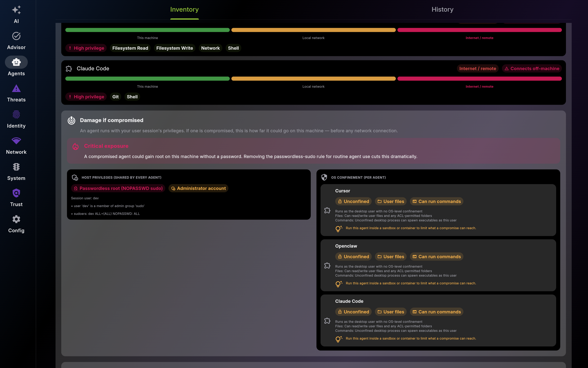Click the Filesystem Write capability tag
The width and height of the screenshot is (588, 368).
pos(174,48)
